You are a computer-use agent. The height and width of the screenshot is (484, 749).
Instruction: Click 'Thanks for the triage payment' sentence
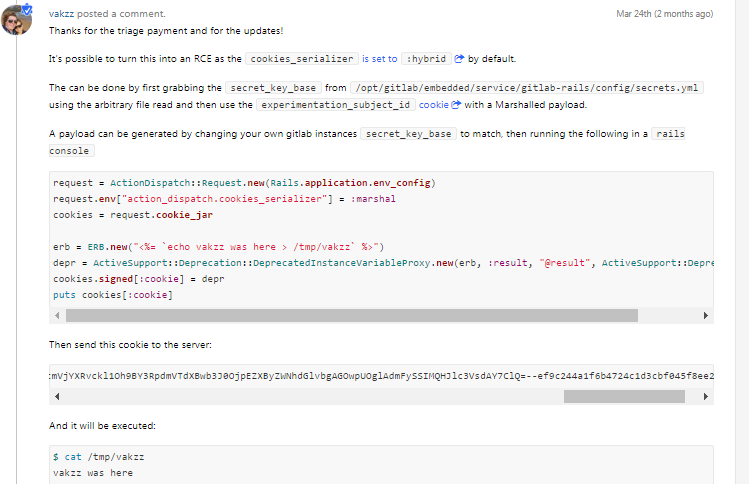[166, 31]
